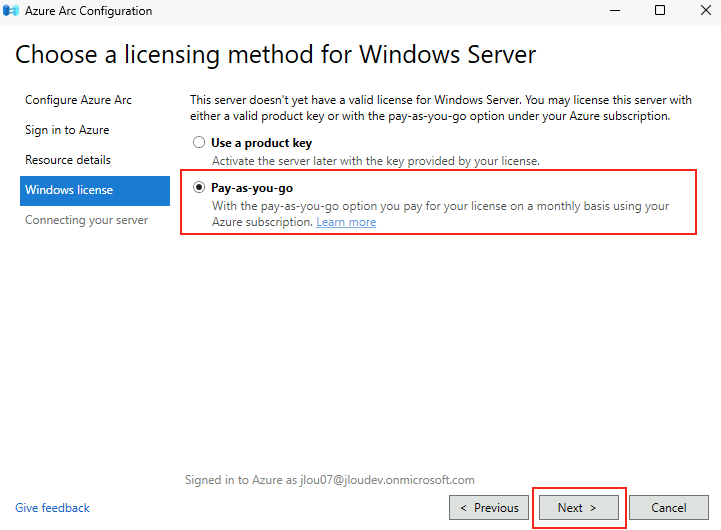The image size is (721, 530).
Task: Close the Azure Arc Configuration window
Action: coord(706,11)
